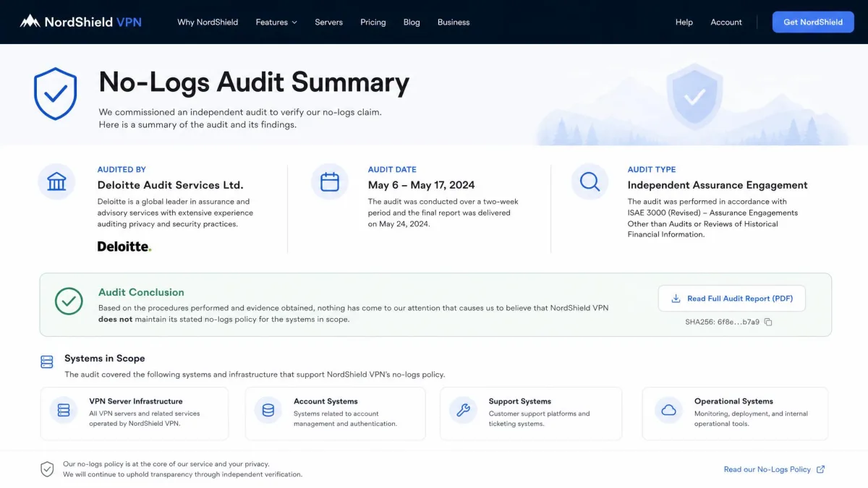Click the Get NordShield button
The image size is (868, 488).
click(x=813, y=22)
